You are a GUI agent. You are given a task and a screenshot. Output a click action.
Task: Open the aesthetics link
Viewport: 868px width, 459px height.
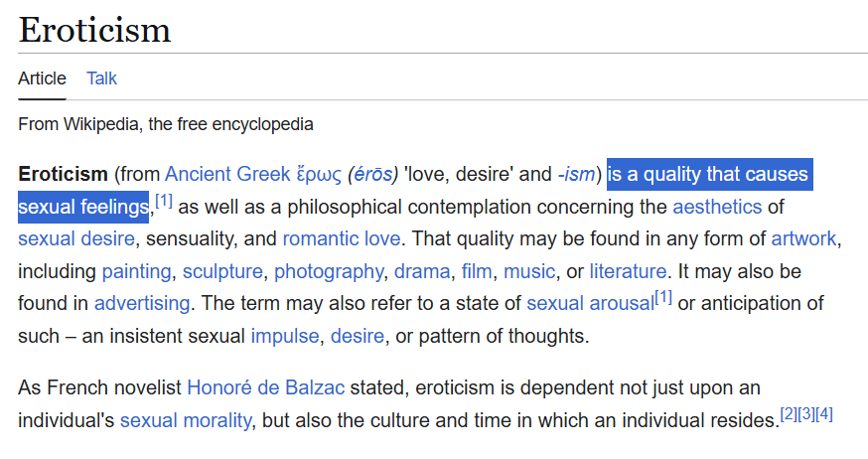[717, 207]
